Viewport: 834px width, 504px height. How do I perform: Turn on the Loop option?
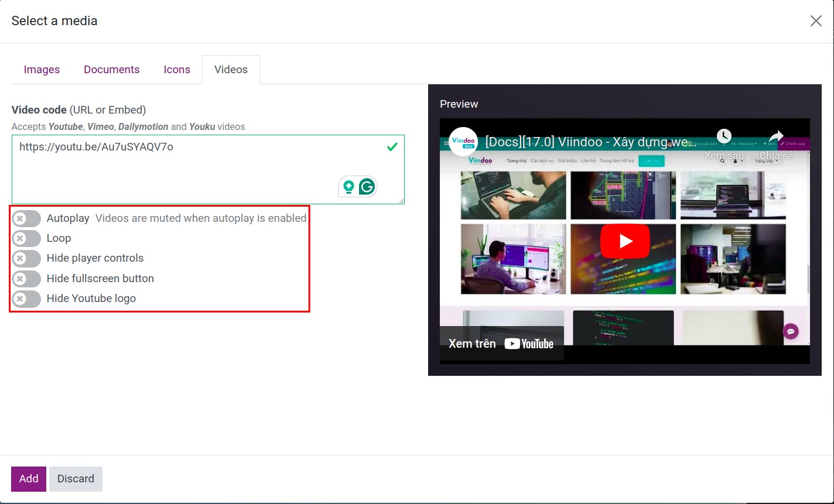pos(26,238)
